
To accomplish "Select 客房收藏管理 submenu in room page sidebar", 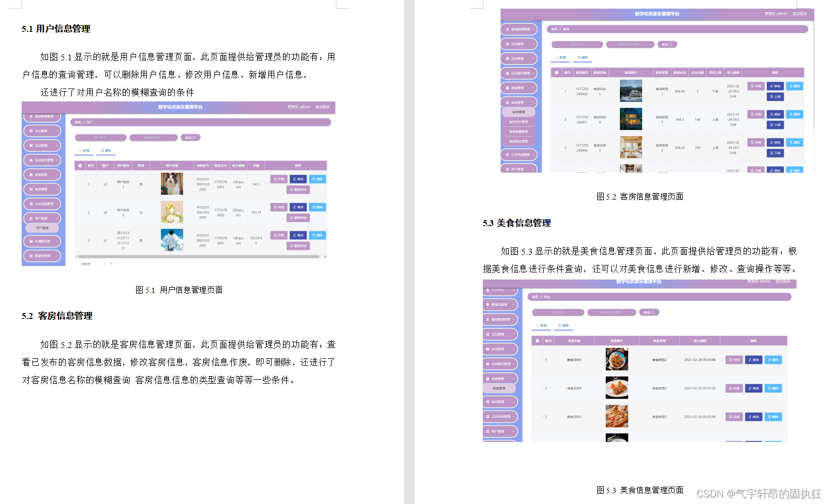I will [x=518, y=132].
